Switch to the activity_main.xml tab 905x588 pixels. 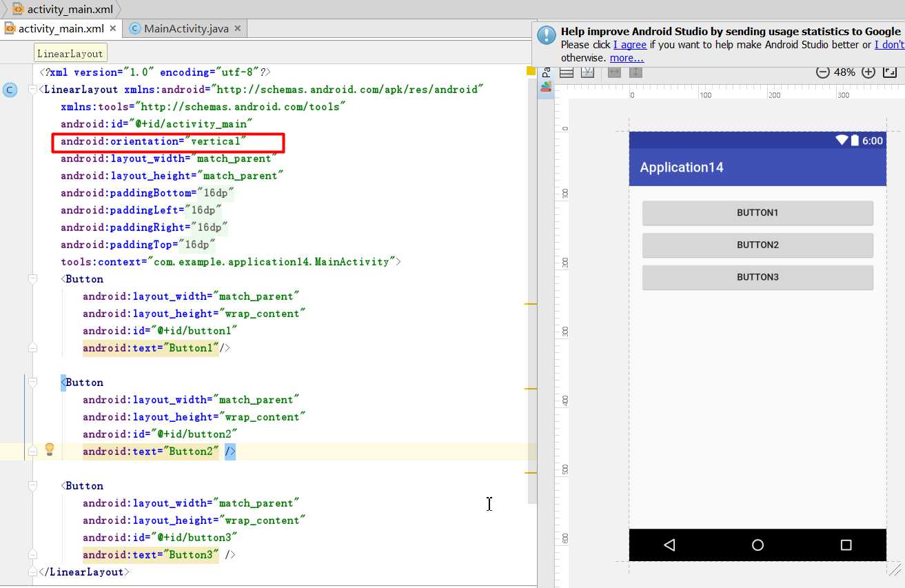tap(61, 28)
